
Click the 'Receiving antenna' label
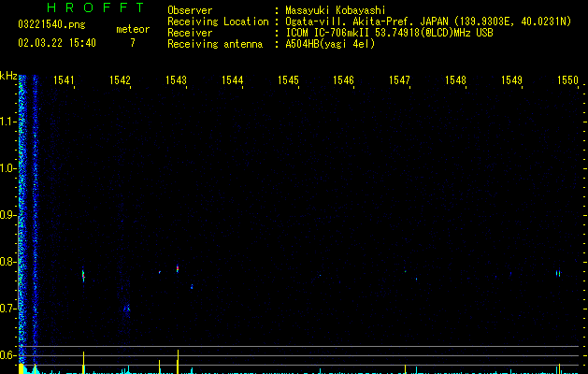click(215, 44)
